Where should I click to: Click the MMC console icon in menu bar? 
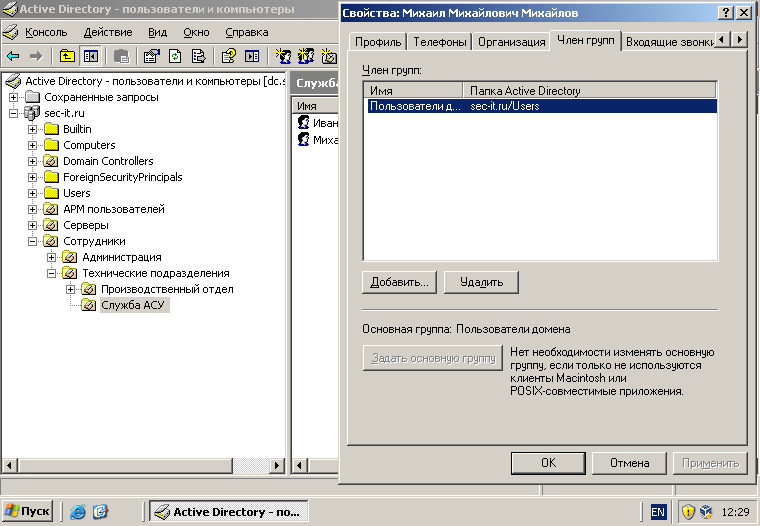pos(10,32)
